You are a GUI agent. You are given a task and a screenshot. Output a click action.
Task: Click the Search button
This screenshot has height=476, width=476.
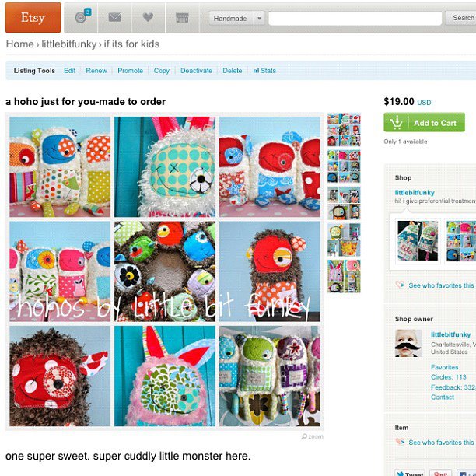click(462, 18)
